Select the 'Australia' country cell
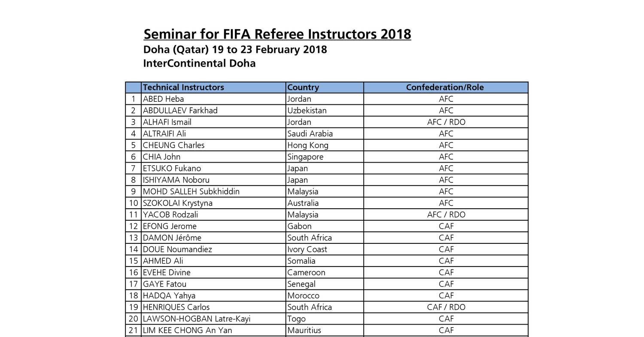The height and width of the screenshot is (337, 644). (303, 203)
